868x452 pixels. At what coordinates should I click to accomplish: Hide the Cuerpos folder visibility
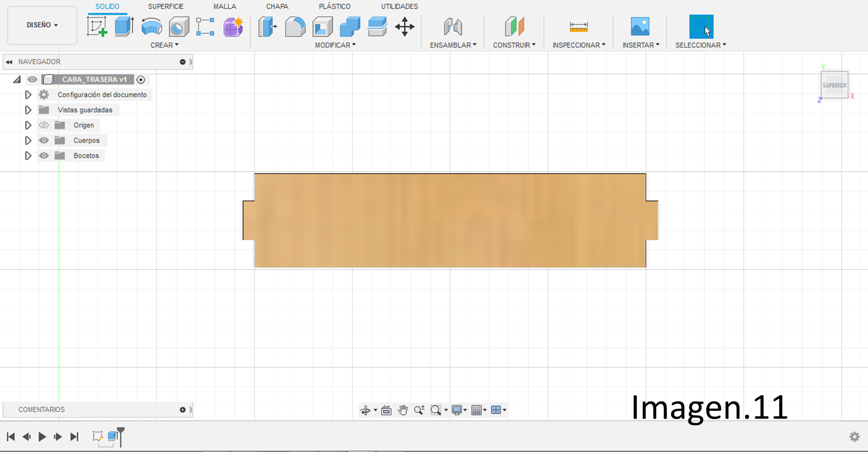click(44, 140)
